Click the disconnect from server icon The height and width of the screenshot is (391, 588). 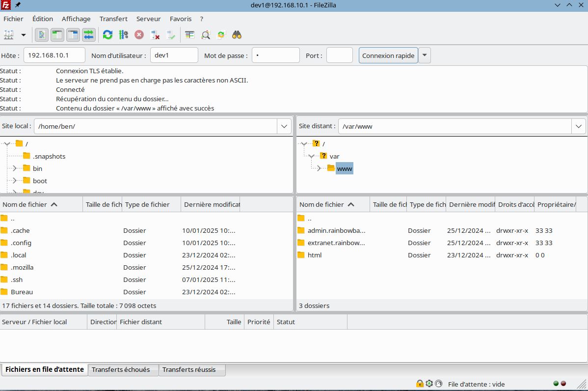[x=155, y=35]
